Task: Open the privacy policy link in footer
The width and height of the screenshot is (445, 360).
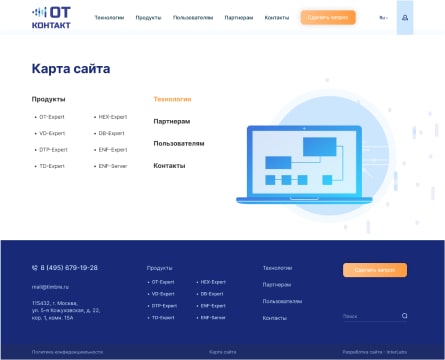Action: tap(67, 352)
